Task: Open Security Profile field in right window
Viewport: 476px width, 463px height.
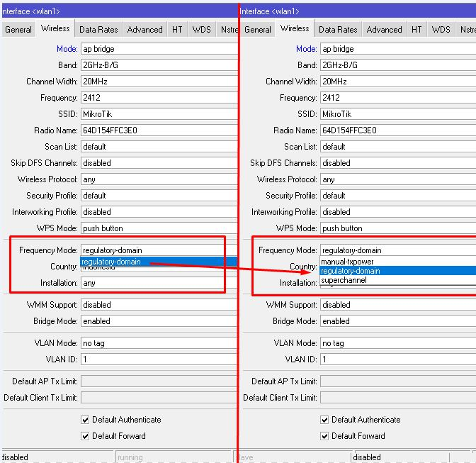Action: click(398, 196)
